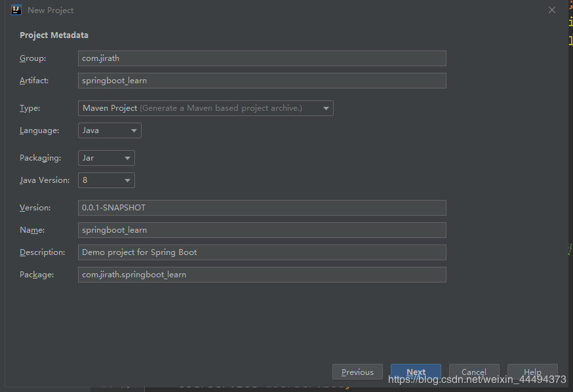This screenshot has height=392, width=573.
Task: Open the Packaging dropdown showing Jar
Action: [x=106, y=158]
